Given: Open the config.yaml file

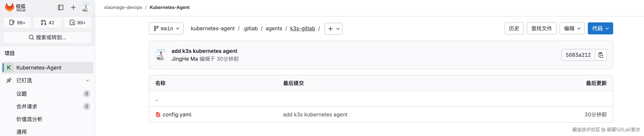Looking at the screenshot, I should (177, 115).
